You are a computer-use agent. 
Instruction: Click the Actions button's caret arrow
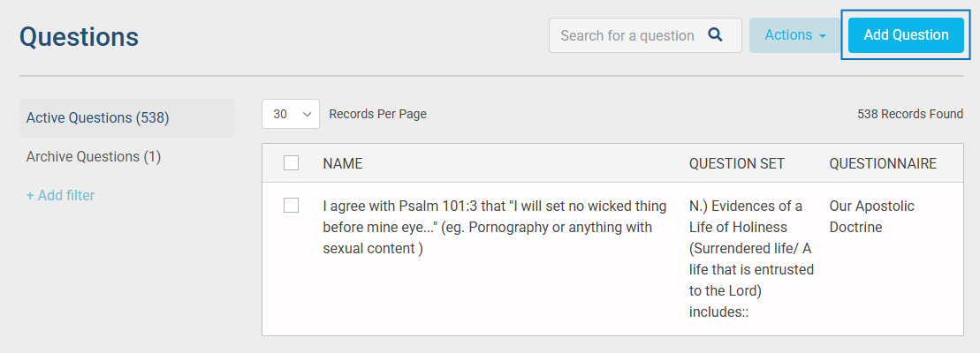click(823, 36)
